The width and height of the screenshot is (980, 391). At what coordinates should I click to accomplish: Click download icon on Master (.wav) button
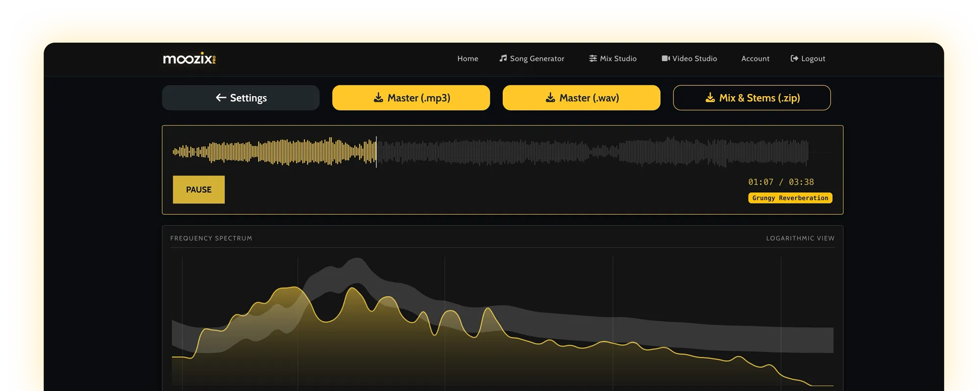coord(550,98)
